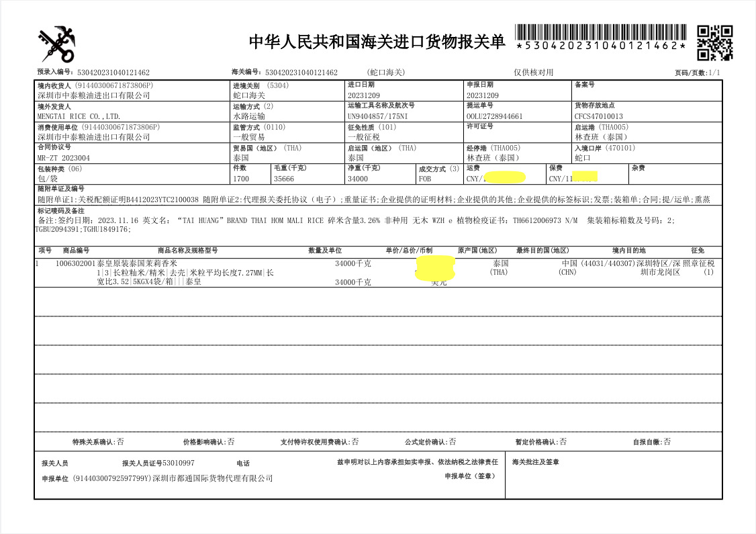Click the 单价/总价/币制 column header
This screenshot has height=534, width=756.
(x=409, y=251)
